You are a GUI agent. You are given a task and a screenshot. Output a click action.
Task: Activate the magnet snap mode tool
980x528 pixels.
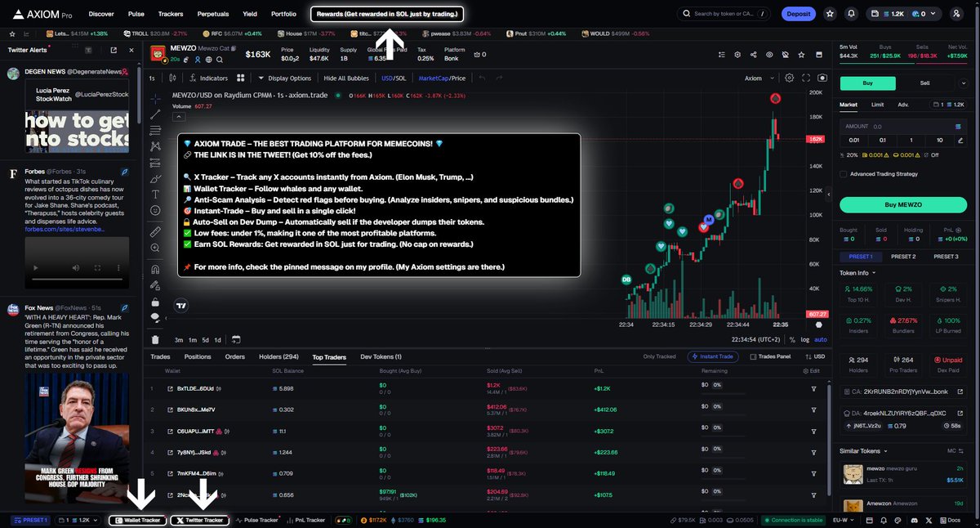pyautogui.click(x=155, y=269)
